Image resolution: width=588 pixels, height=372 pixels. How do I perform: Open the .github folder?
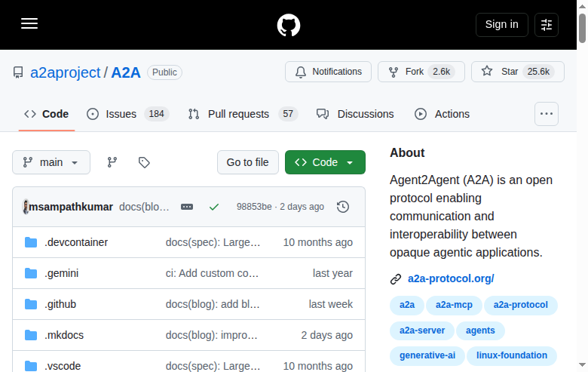tap(60, 304)
